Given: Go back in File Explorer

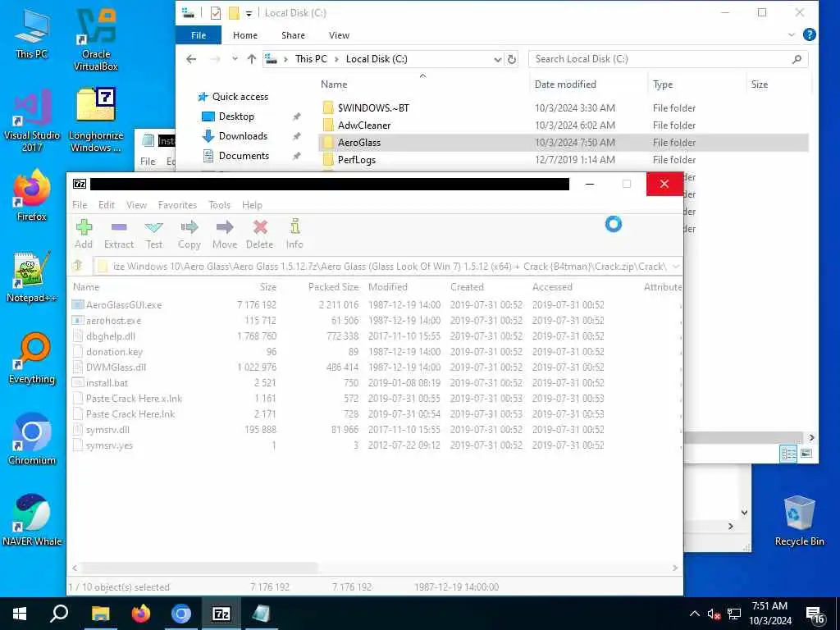Looking at the screenshot, I should pos(191,59).
